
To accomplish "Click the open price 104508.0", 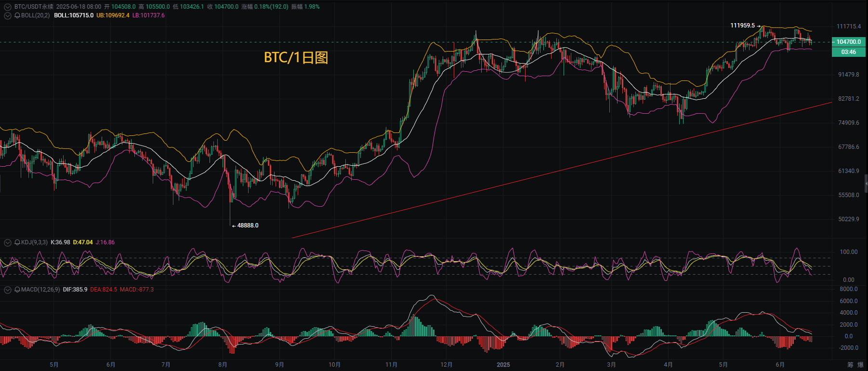I will pos(123,7).
